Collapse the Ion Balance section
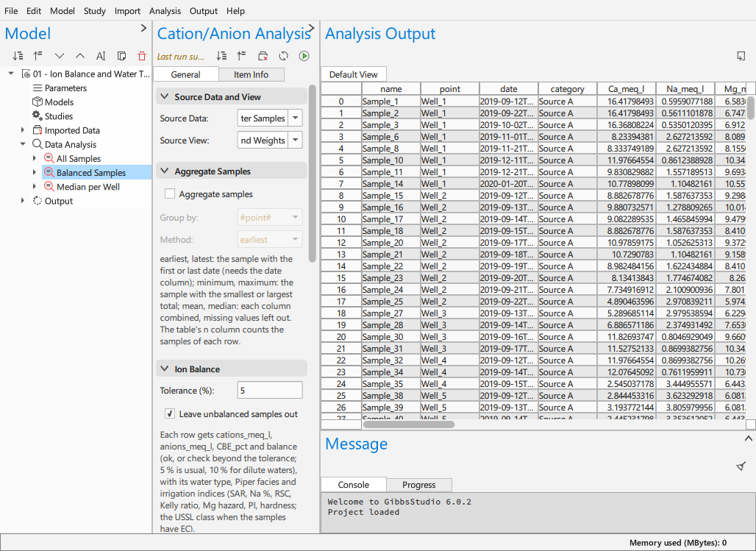This screenshot has width=756, height=551. point(165,369)
